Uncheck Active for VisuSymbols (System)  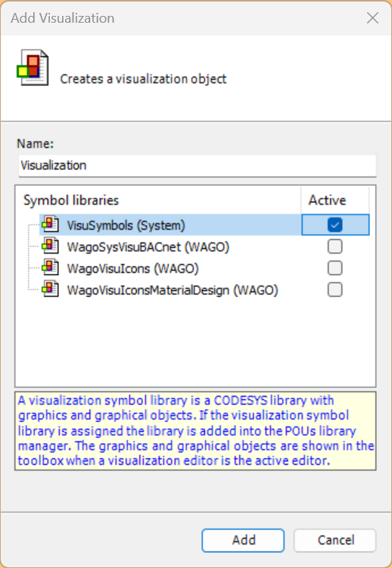coord(334,225)
